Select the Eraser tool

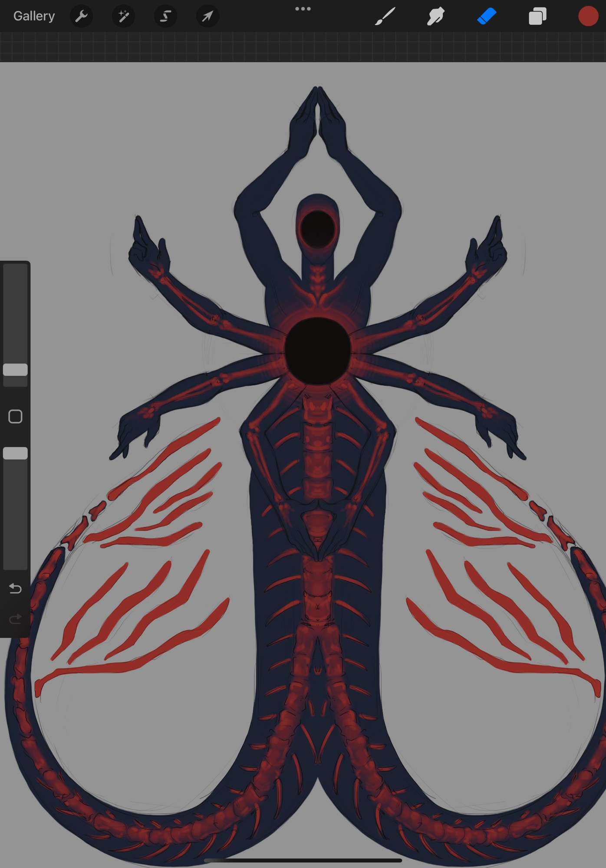(x=487, y=16)
